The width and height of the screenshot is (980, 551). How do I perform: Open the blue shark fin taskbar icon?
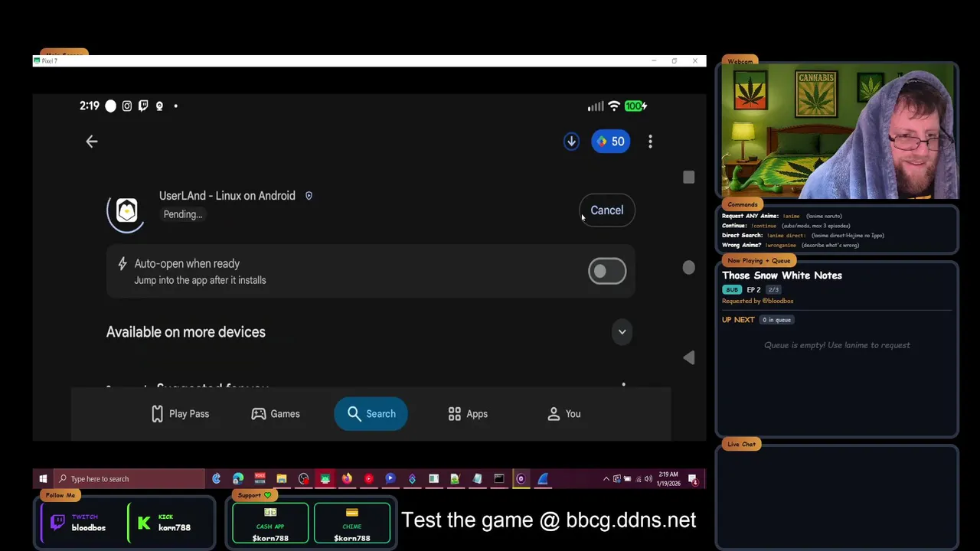(x=543, y=479)
